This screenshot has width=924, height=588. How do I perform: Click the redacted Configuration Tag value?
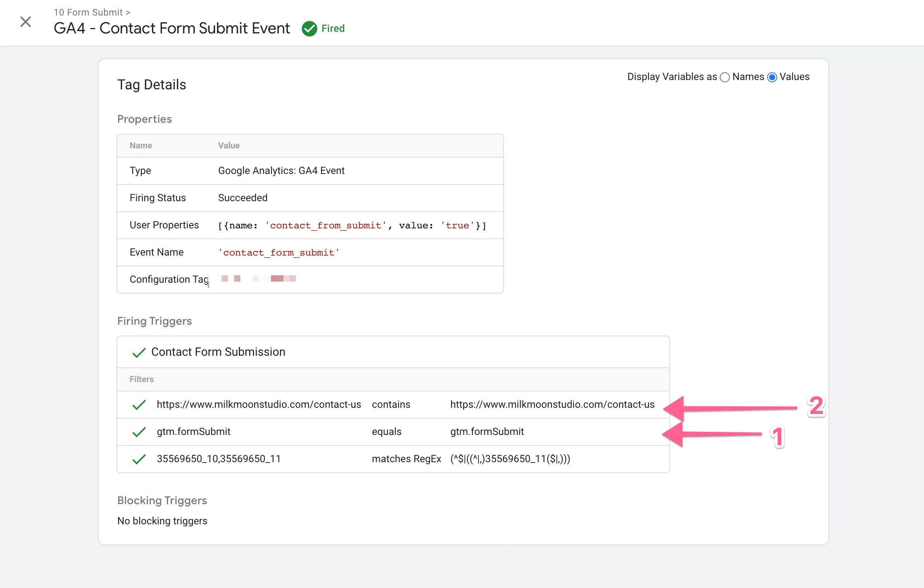point(258,278)
